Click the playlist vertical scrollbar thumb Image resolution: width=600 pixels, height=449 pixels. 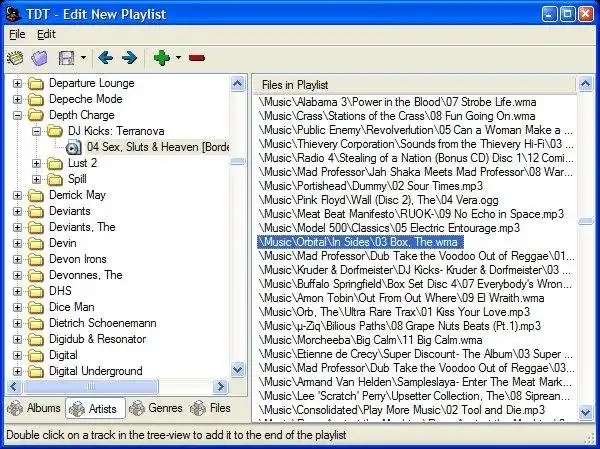[586, 221]
